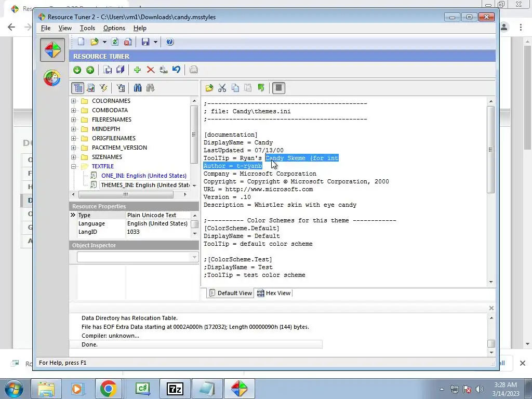
Task: Click the volume speaker icon in system tray
Action: click(x=480, y=389)
